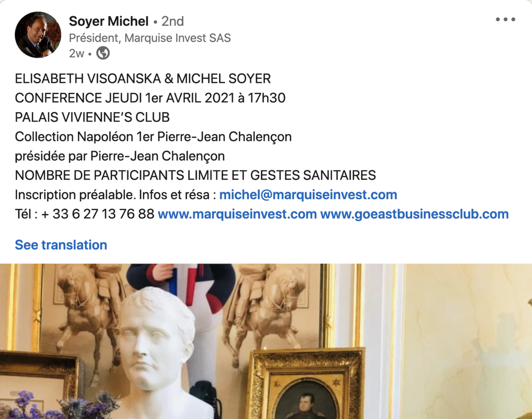Click the See translation button

(61, 245)
